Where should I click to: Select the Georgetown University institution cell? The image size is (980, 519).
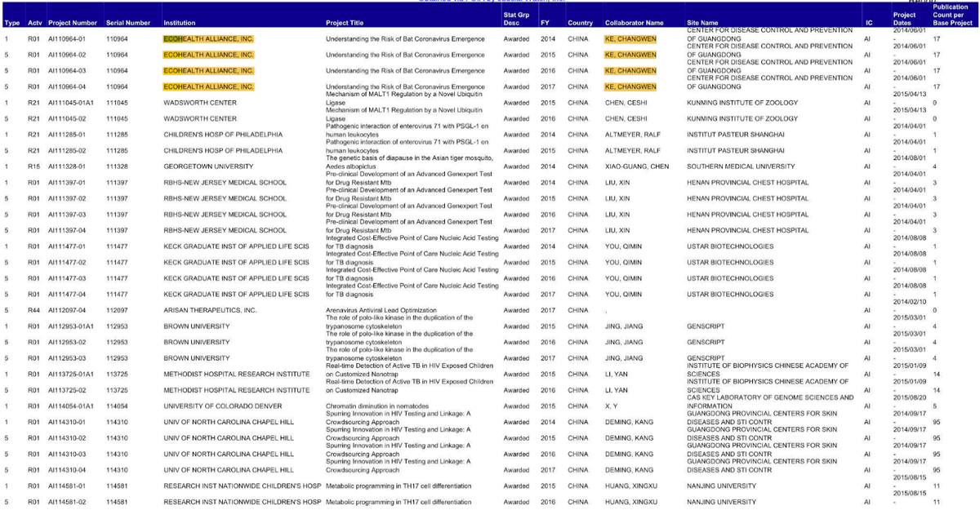coord(202,166)
